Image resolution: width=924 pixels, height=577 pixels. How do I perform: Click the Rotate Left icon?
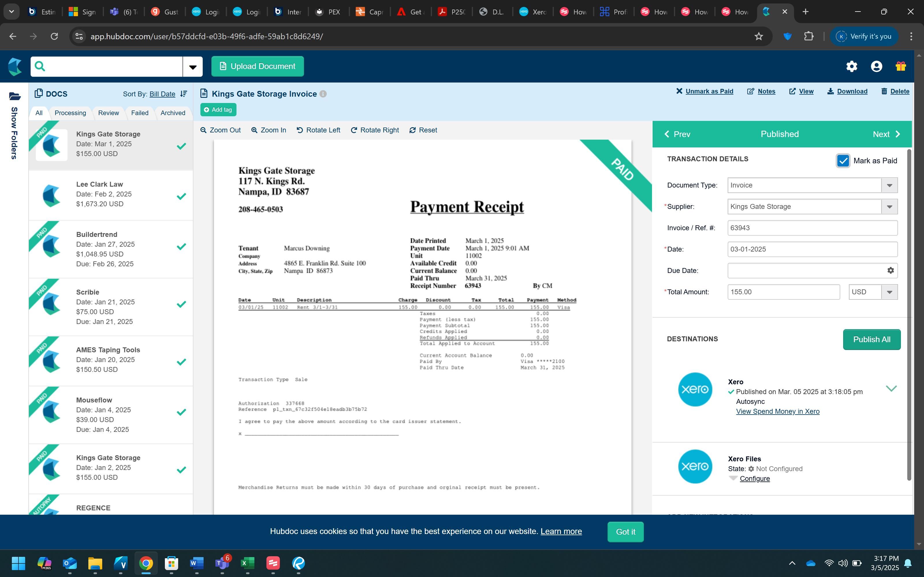tap(300, 130)
